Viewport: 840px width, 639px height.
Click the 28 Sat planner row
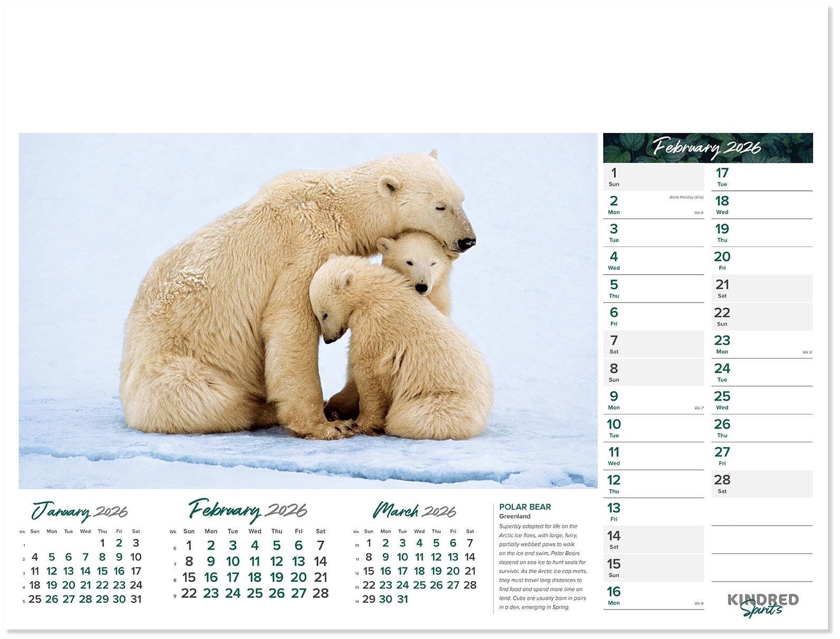(761, 484)
